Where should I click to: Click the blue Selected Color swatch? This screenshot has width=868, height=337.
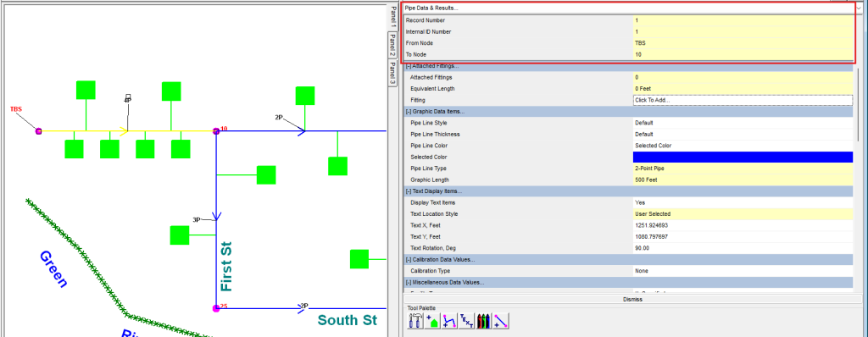pyautogui.click(x=743, y=157)
